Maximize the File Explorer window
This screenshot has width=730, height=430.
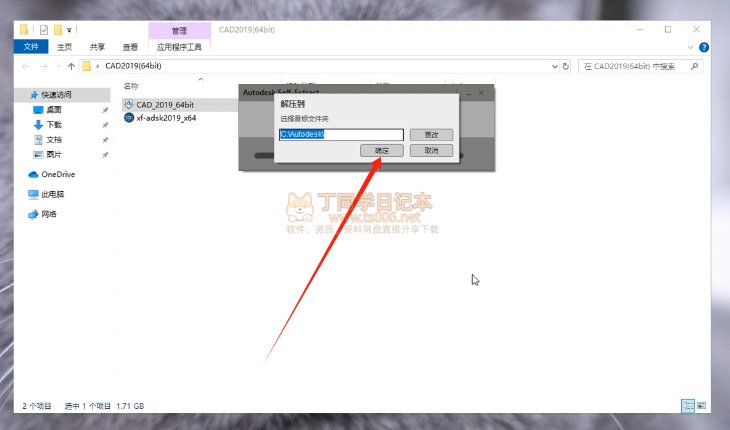point(668,30)
